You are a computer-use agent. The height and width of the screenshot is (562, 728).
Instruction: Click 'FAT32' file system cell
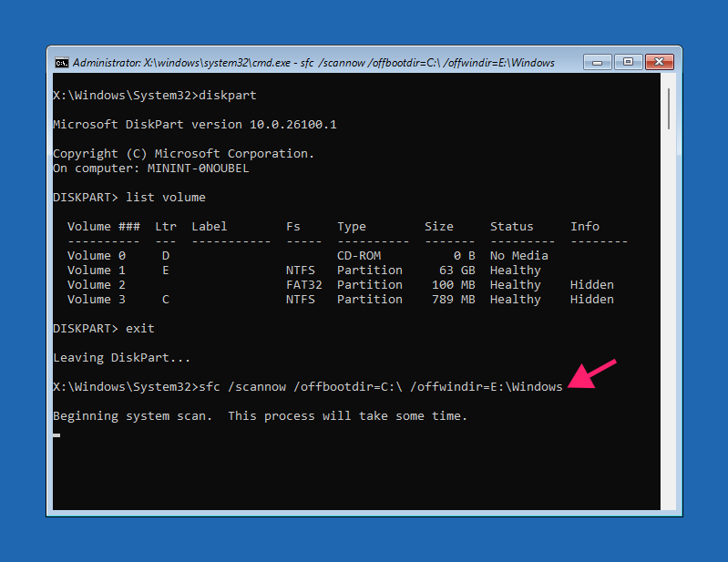click(x=304, y=284)
